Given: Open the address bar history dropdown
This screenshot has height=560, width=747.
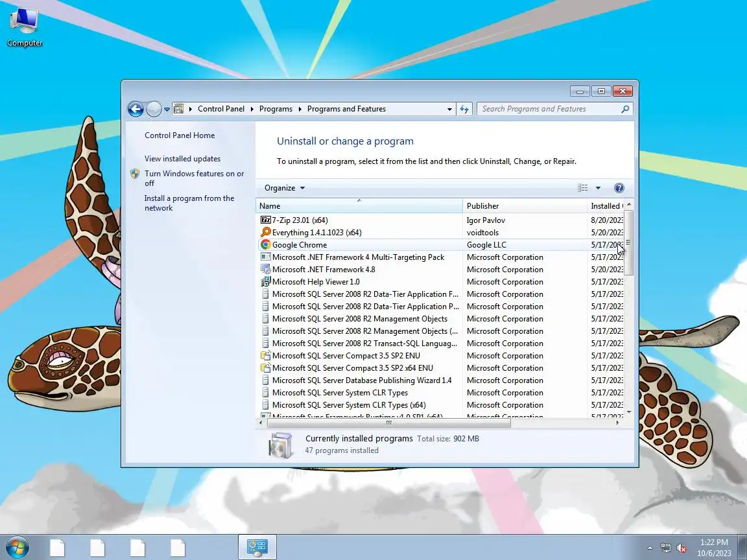Looking at the screenshot, I should click(449, 109).
